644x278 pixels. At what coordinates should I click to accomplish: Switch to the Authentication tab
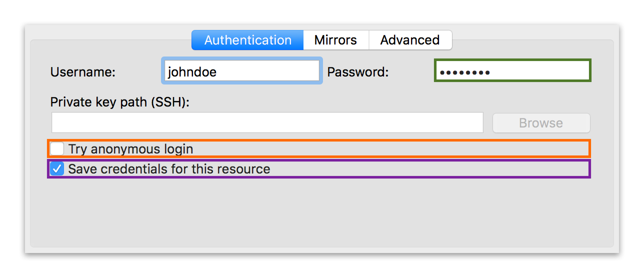point(247,40)
